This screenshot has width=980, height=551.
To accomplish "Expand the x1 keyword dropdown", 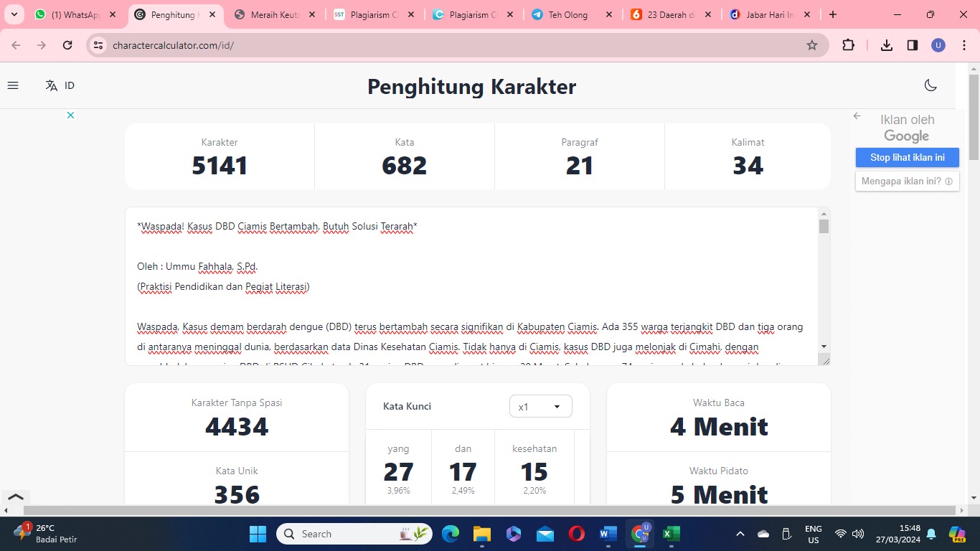I will point(540,407).
